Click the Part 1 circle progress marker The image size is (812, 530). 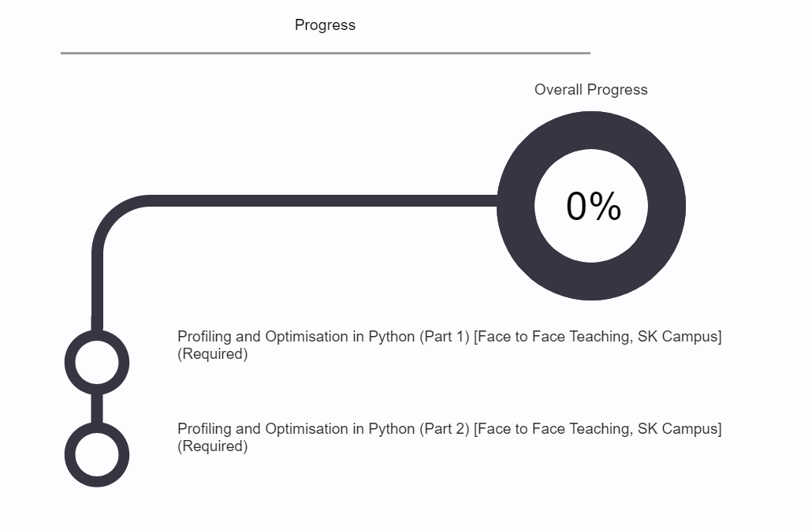(x=96, y=362)
